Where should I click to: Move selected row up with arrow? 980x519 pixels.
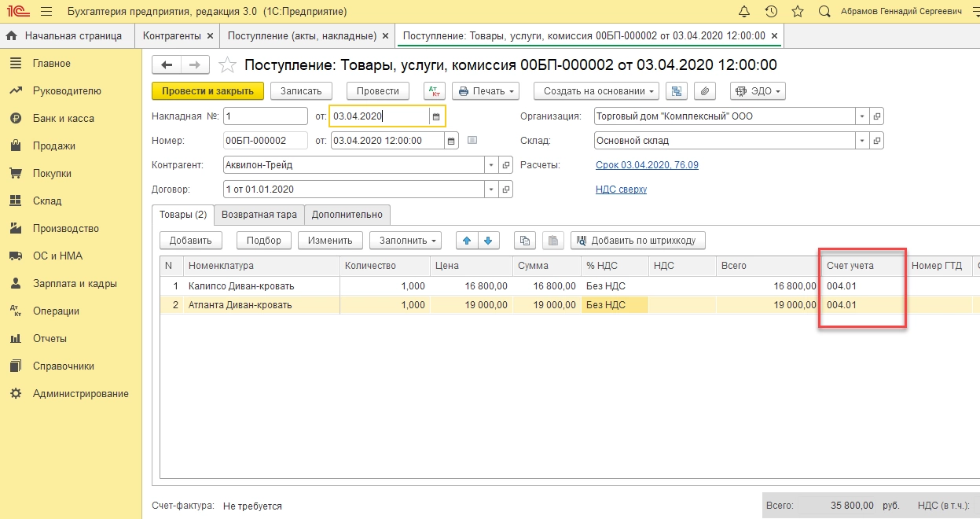tap(468, 240)
